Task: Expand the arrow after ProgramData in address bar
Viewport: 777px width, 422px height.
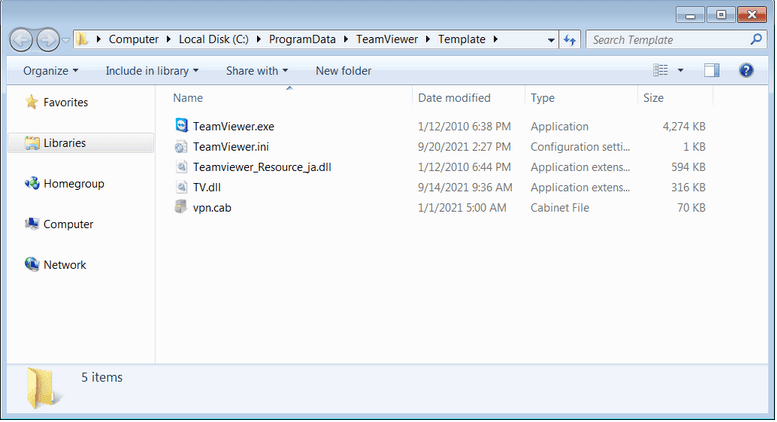Action: [x=346, y=39]
